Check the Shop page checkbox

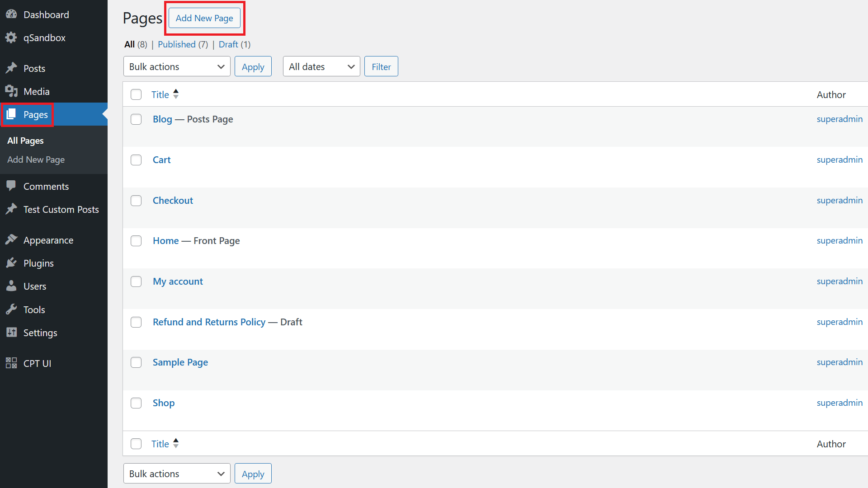136,403
